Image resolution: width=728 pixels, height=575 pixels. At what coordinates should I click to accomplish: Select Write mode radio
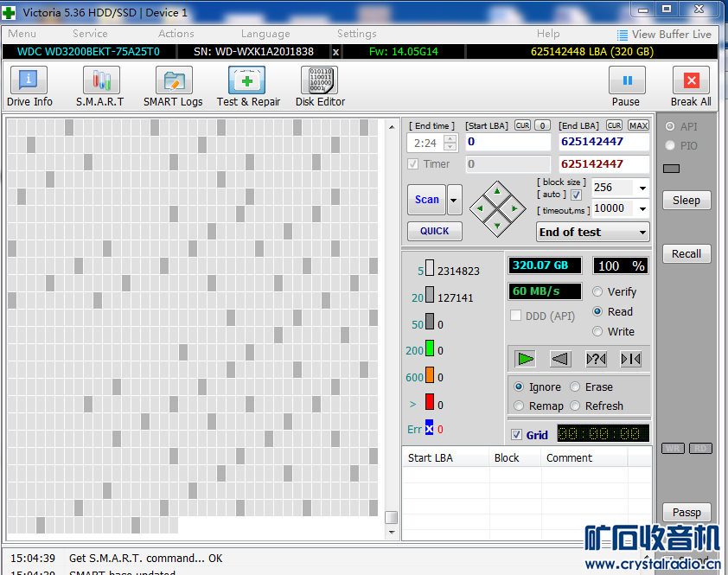point(597,332)
